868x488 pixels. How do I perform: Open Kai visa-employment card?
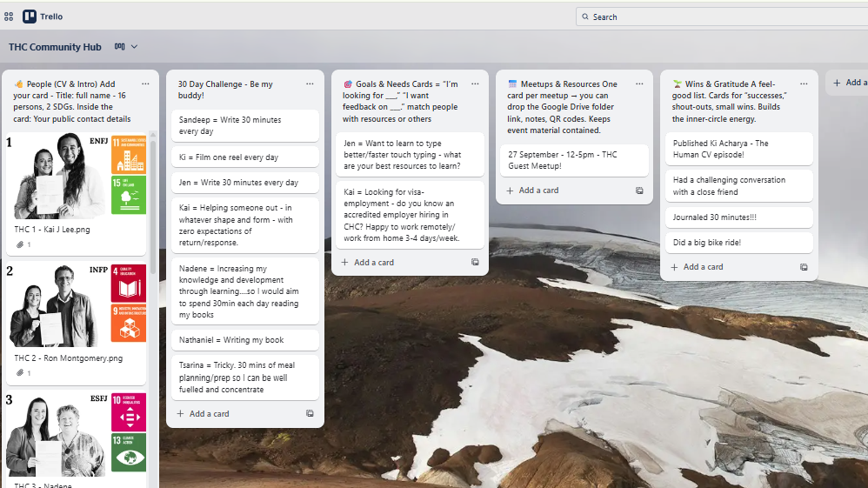click(x=411, y=215)
